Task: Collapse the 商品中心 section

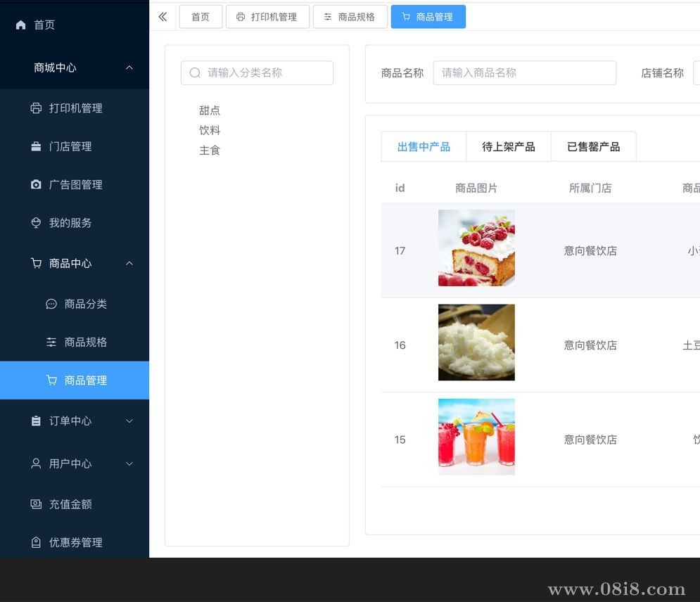Action: coord(129,264)
